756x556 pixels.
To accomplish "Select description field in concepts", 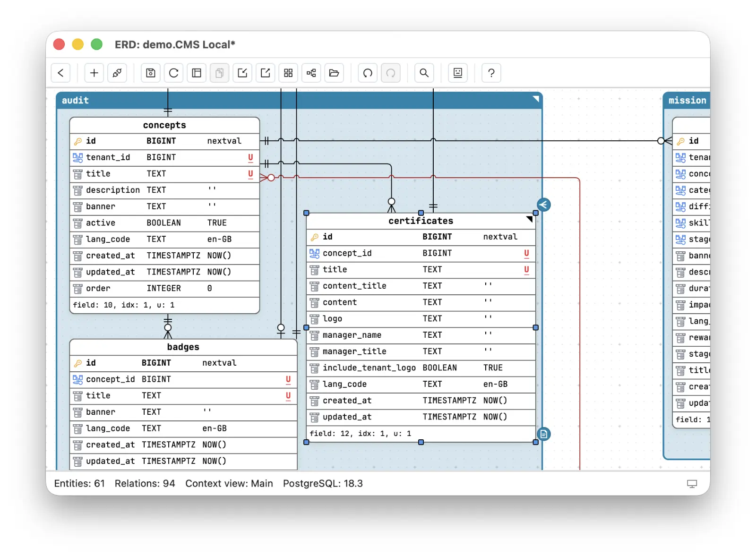I will [164, 190].
